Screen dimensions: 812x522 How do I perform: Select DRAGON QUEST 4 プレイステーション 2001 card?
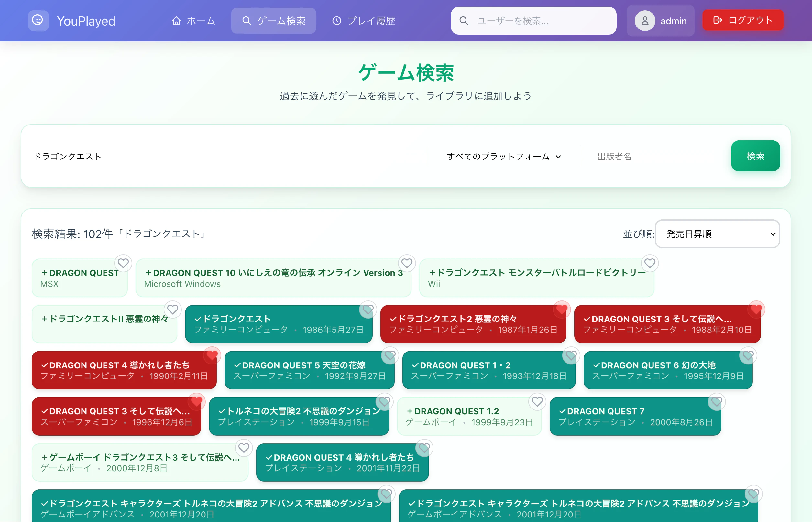point(342,462)
